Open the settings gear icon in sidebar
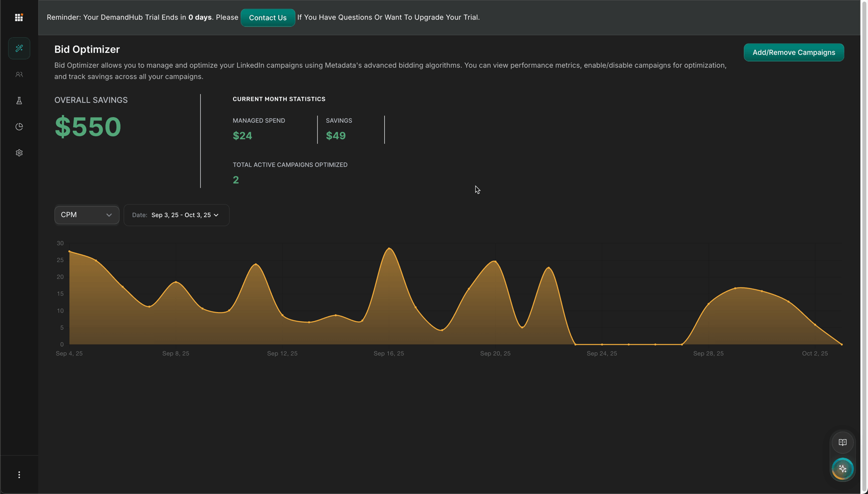Viewport: 868px width, 494px height. click(x=19, y=153)
